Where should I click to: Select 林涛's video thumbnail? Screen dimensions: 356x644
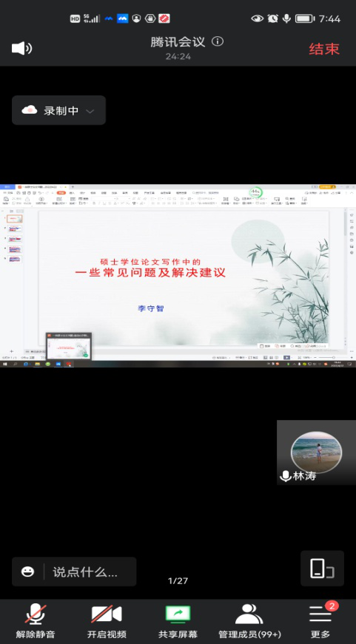pyautogui.click(x=316, y=453)
